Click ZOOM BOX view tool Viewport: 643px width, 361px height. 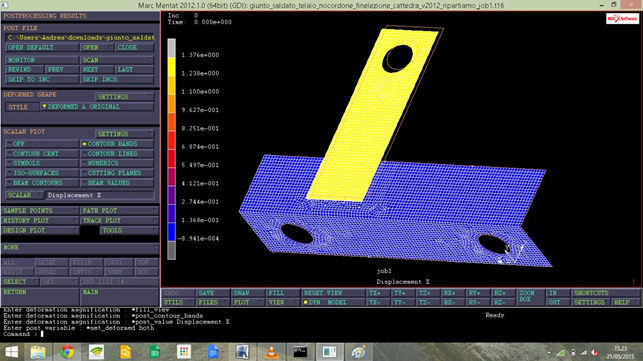coord(530,297)
